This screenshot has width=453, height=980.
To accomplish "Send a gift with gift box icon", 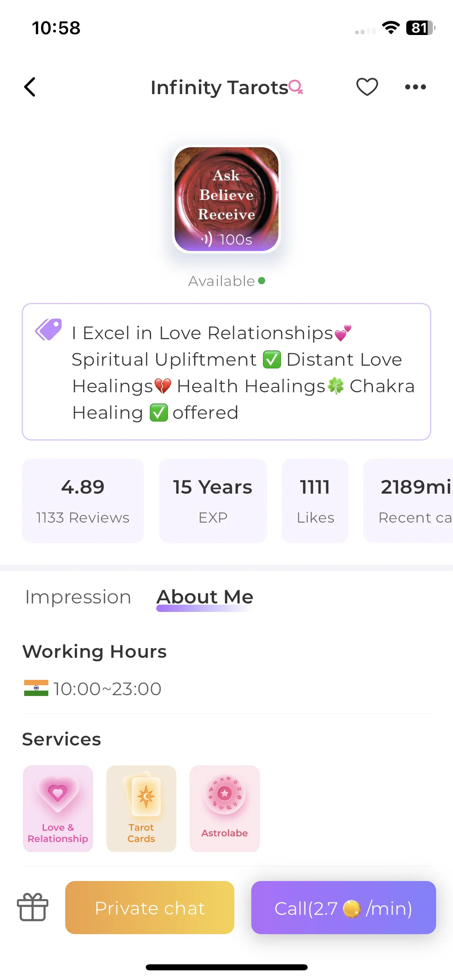I will click(33, 907).
